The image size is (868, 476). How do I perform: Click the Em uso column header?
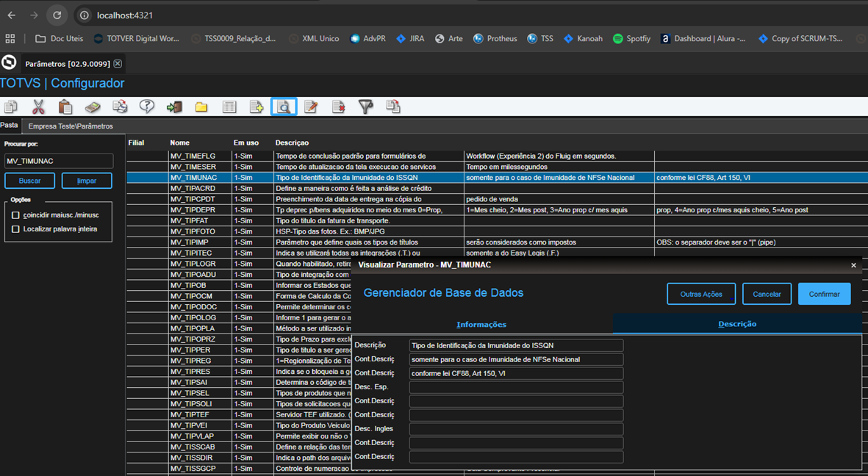[x=245, y=143]
